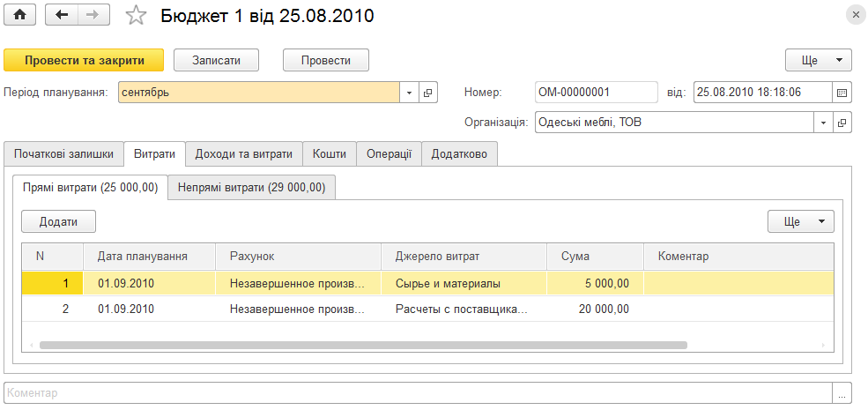This screenshot has height=410, width=868.
Task: Select row number 2 cell
Action: tap(53, 309)
